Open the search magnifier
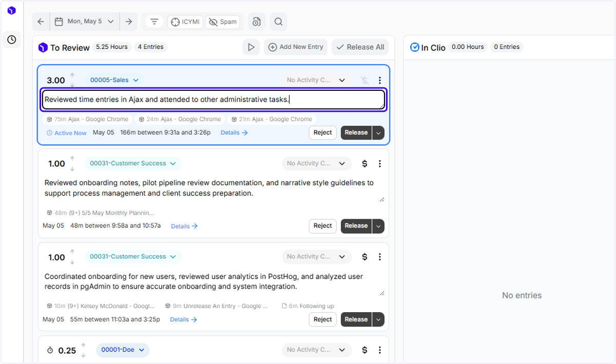 click(x=278, y=22)
